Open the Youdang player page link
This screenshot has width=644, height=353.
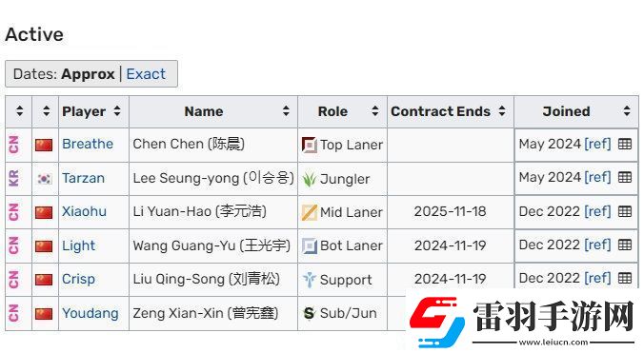pos(91,313)
